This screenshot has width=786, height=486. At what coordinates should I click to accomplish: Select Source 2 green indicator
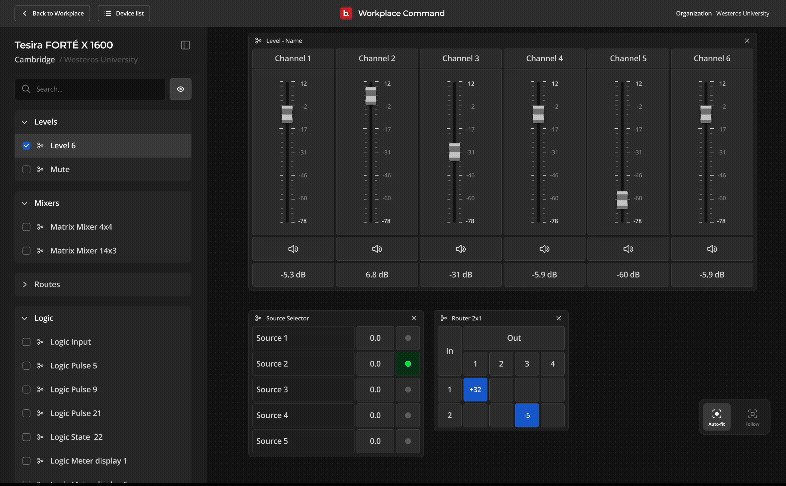pos(408,364)
